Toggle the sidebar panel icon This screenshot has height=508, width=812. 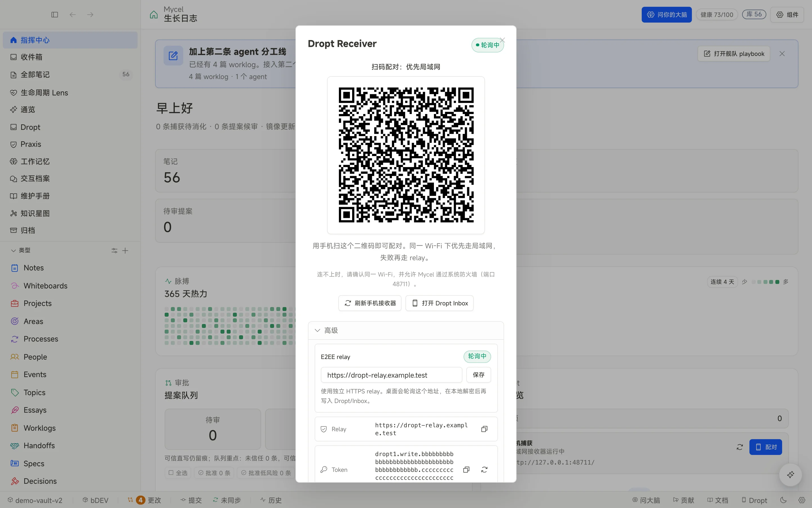pyautogui.click(x=55, y=15)
